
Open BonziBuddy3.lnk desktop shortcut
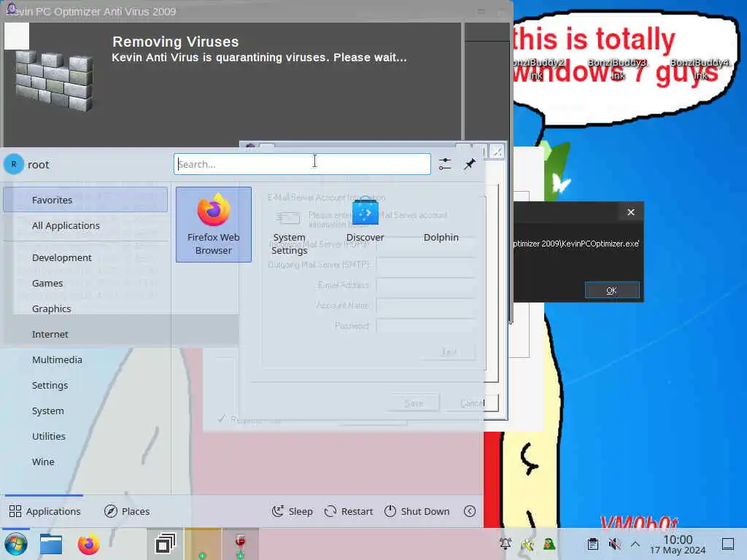point(618,68)
